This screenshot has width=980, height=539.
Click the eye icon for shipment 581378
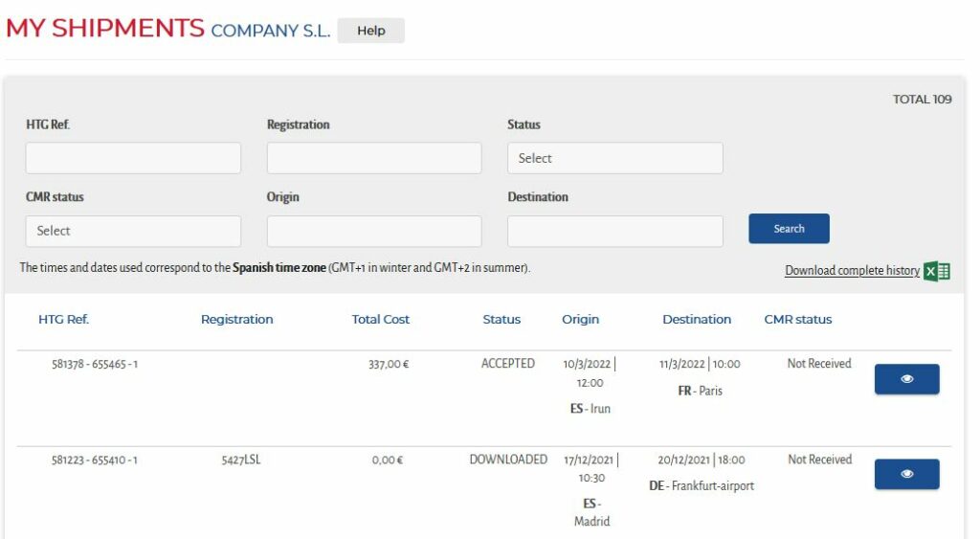tap(906, 379)
